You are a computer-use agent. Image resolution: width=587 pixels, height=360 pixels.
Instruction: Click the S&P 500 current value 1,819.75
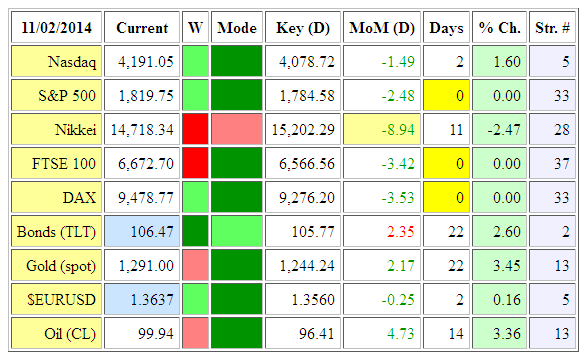[x=142, y=95]
